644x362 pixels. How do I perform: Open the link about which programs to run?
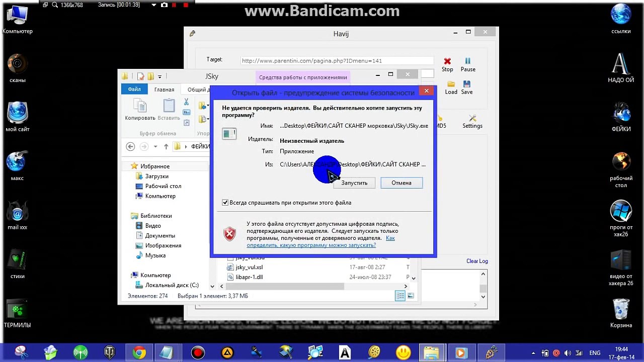[320, 241]
